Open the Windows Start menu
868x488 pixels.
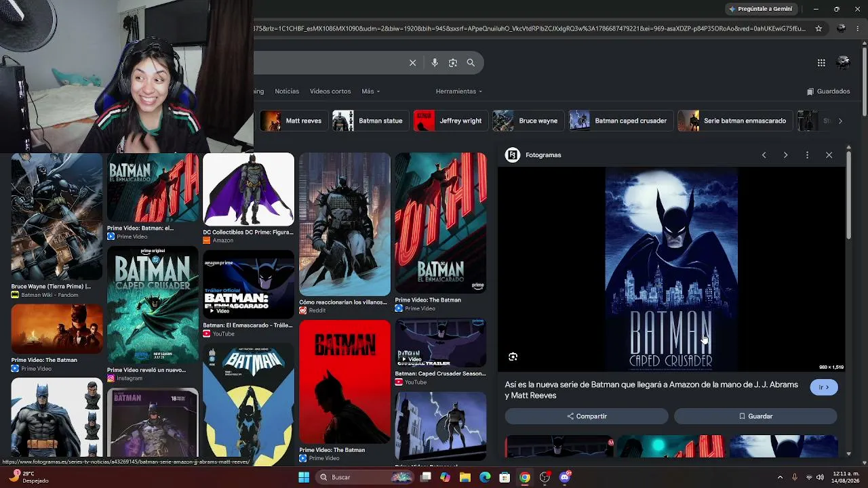[x=304, y=477]
